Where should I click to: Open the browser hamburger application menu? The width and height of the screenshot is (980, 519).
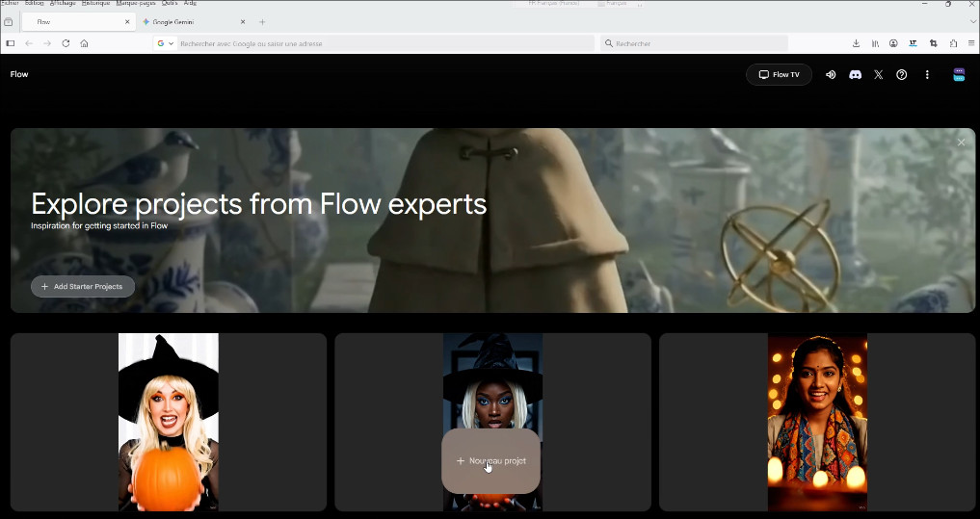(x=971, y=43)
